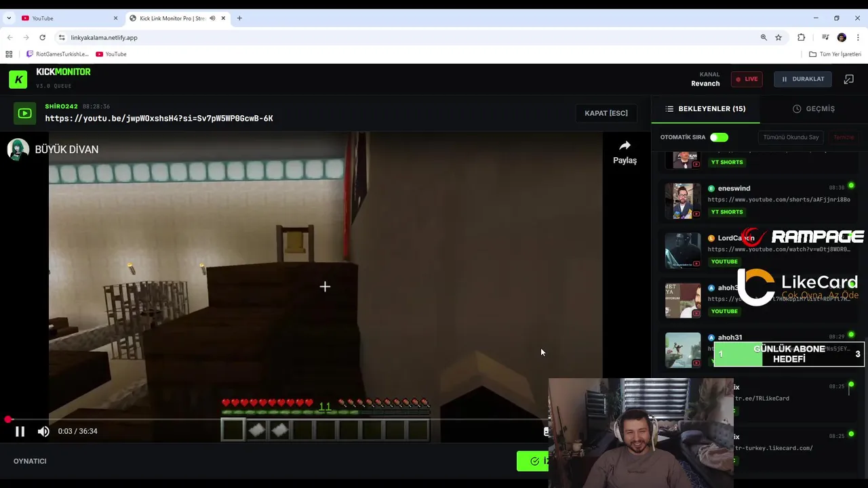Pause the stream with DURAKLAT button
This screenshot has width=868, height=488.
pyautogui.click(x=802, y=79)
